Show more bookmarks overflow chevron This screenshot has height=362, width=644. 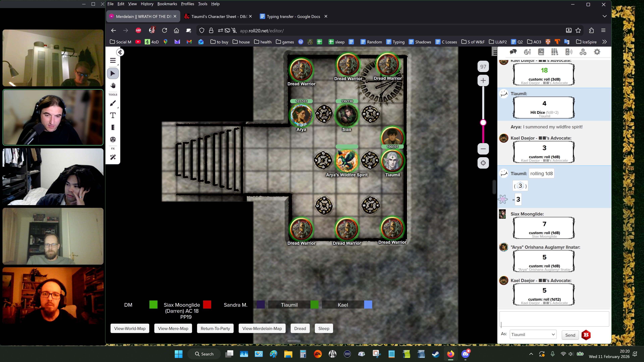coord(604,42)
